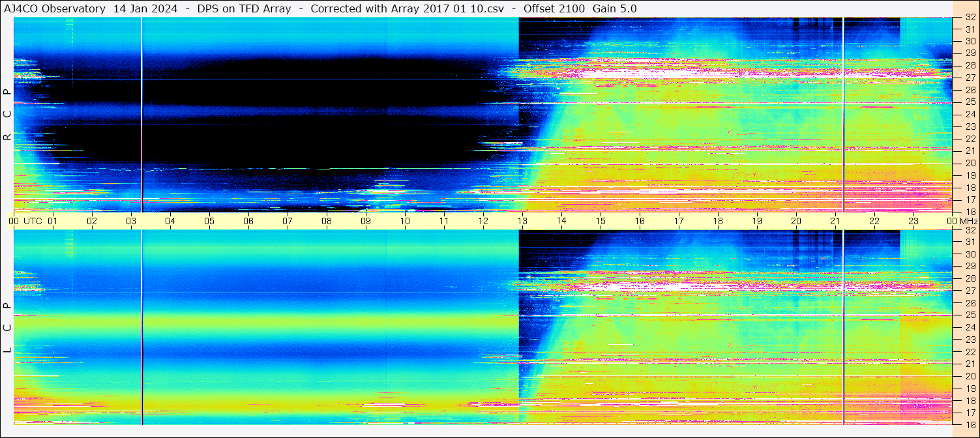The image size is (980, 438).
Task: Click the 18 MHz label of RCP panel
Action: tap(970, 187)
